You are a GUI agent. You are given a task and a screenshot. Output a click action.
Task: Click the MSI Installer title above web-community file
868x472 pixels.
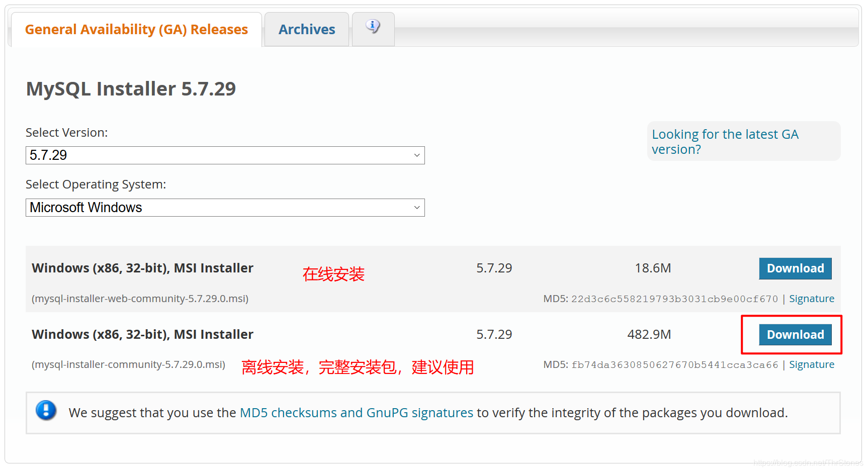coord(142,268)
